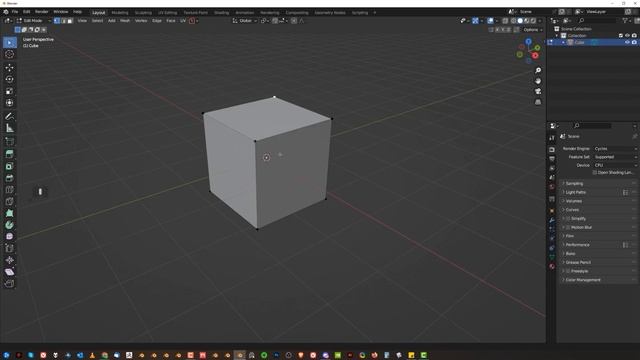The width and height of the screenshot is (640, 360).
Task: Switch to solid viewport shading
Action: coord(520,21)
